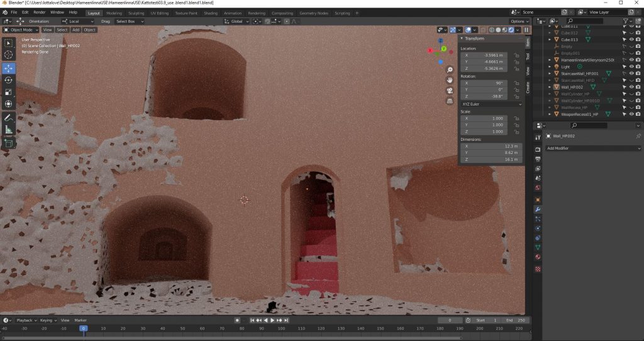Open the Options button in viewport header
The image size is (644, 341).
pyautogui.click(x=519, y=21)
